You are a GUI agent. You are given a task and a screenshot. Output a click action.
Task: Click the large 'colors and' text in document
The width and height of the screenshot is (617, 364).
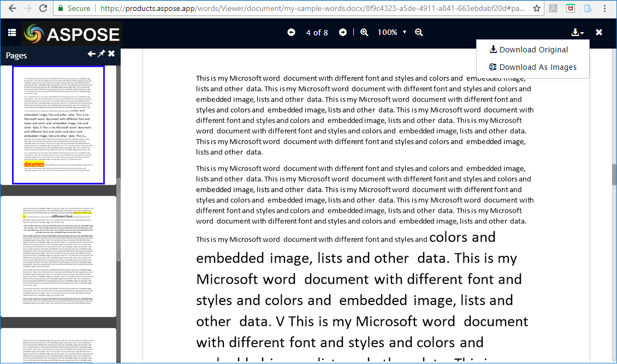[x=462, y=237]
